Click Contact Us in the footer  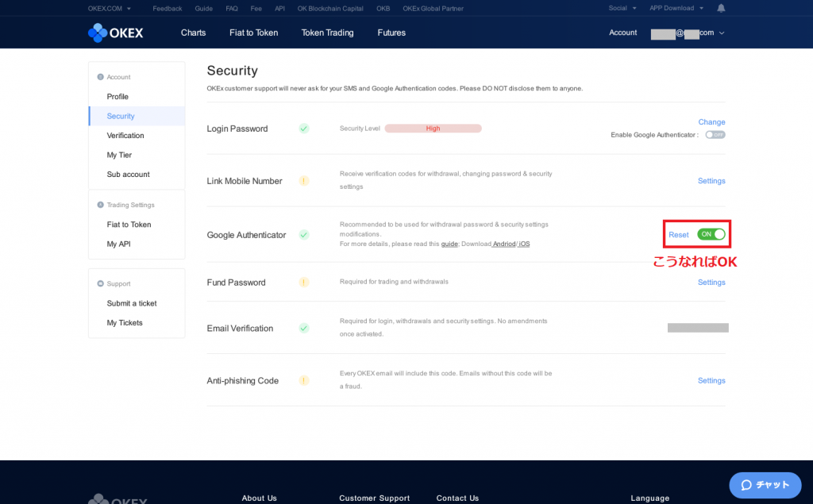pos(457,498)
